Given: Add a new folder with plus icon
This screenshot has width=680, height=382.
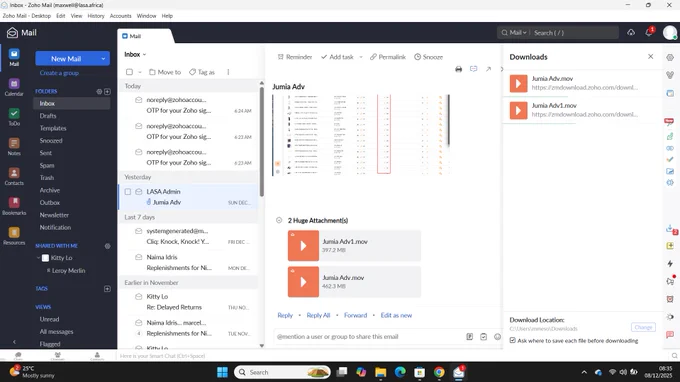Looking at the screenshot, I should (x=107, y=91).
